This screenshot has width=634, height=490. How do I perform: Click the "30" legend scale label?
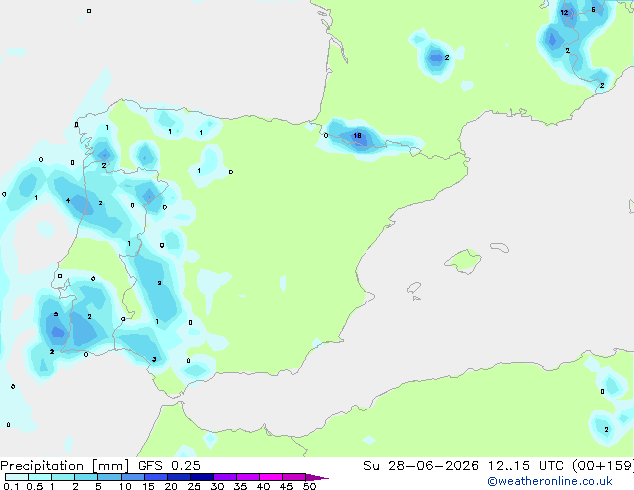pos(217,486)
